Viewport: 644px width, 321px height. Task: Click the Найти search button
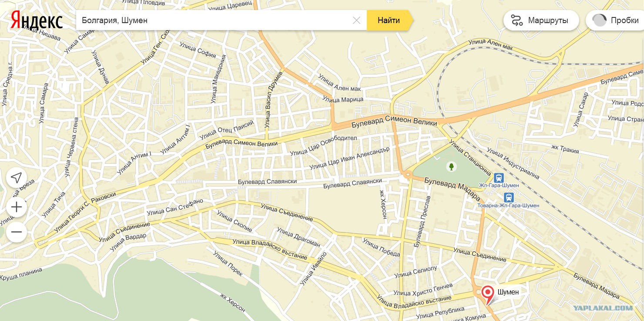point(388,20)
